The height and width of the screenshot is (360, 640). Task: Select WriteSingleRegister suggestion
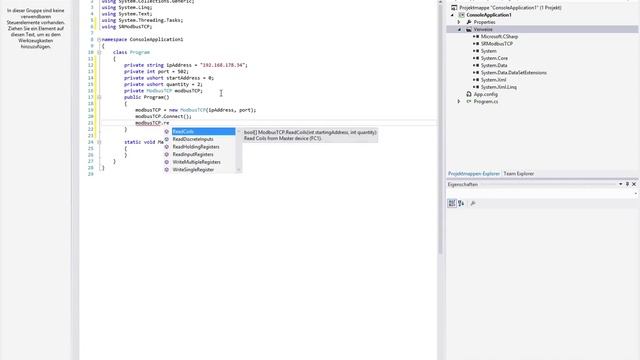coord(193,170)
